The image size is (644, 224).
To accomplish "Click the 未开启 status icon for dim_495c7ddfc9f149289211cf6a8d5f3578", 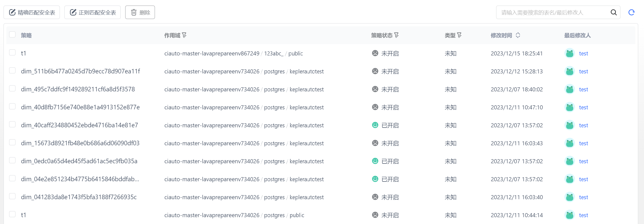I will [x=375, y=89].
